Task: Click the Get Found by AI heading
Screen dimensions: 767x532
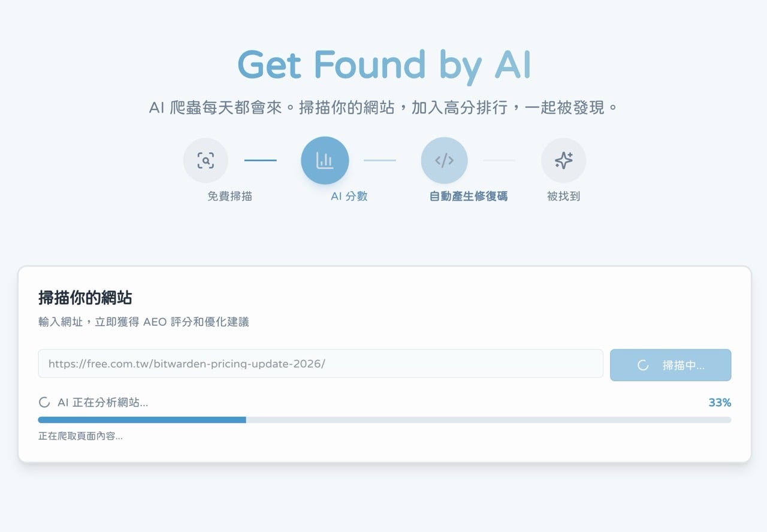Action: click(x=384, y=64)
